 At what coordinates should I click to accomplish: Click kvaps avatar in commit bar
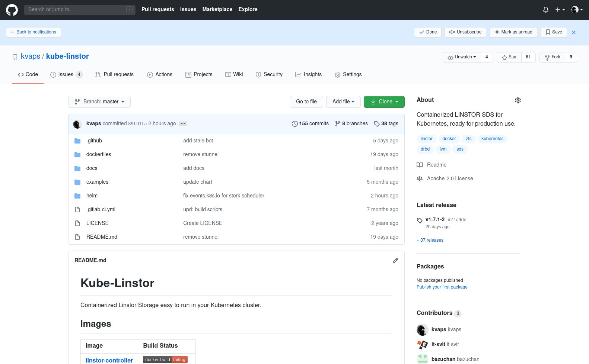tap(77, 124)
